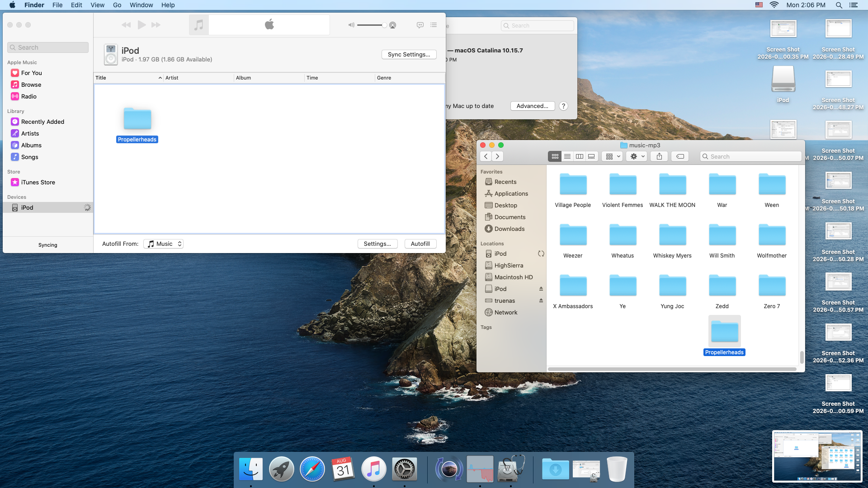Open iTunes Store in sidebar
Viewport: 868px width, 488px height.
[38, 182]
